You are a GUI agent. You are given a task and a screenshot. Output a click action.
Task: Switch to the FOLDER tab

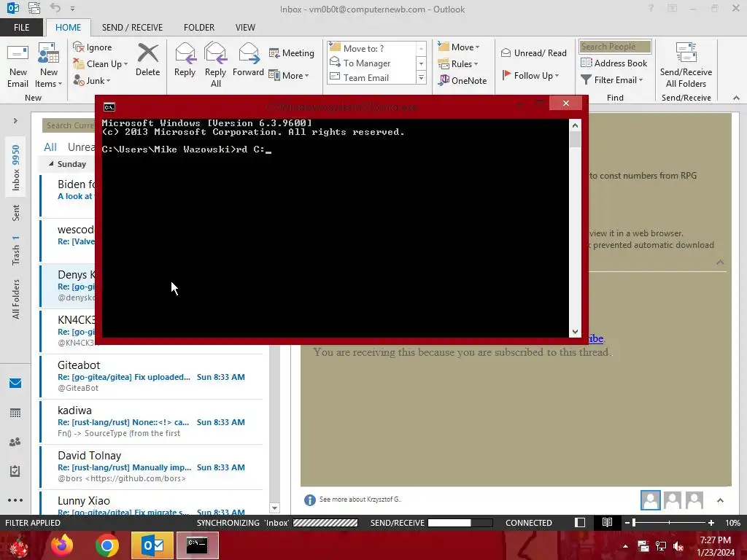point(199,27)
